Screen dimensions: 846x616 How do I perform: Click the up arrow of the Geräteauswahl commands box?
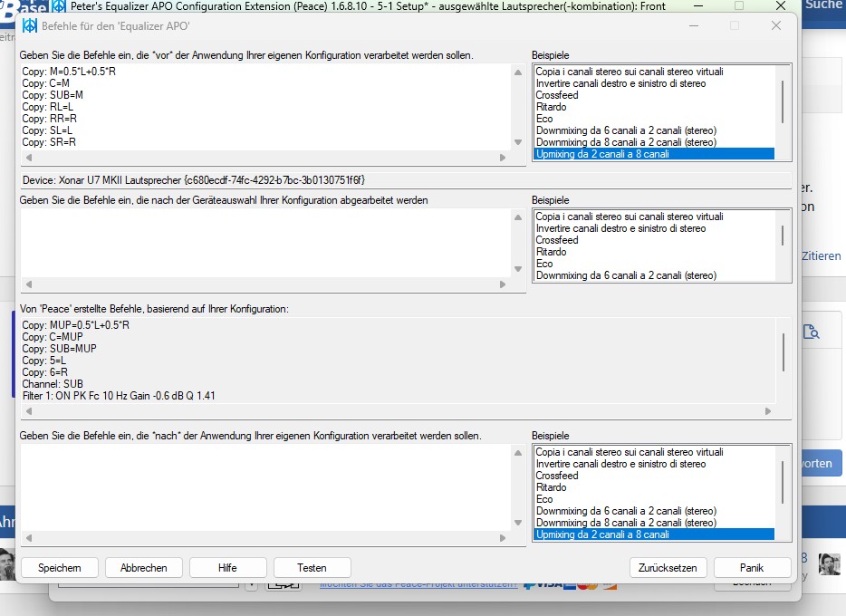(518, 217)
